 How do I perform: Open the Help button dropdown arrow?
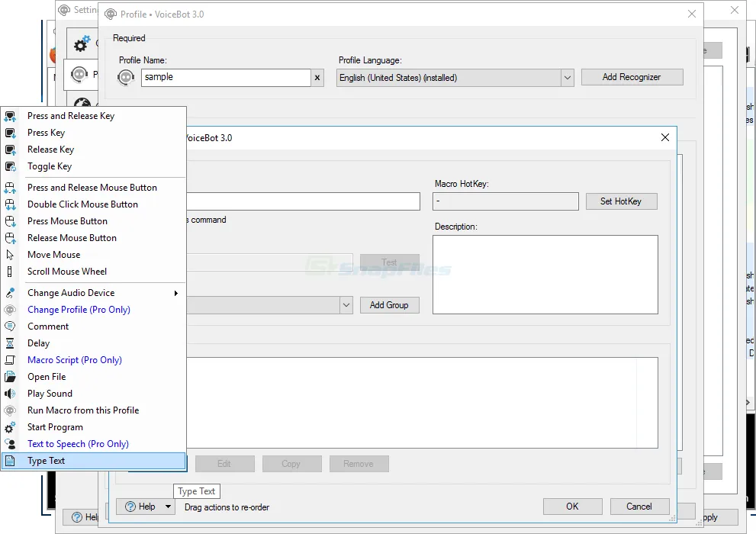click(x=168, y=507)
